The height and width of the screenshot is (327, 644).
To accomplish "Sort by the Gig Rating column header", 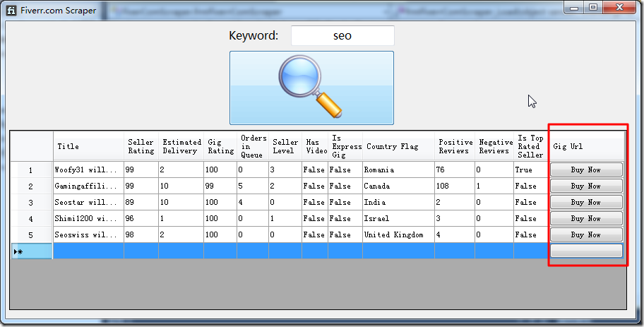I will pos(220,146).
